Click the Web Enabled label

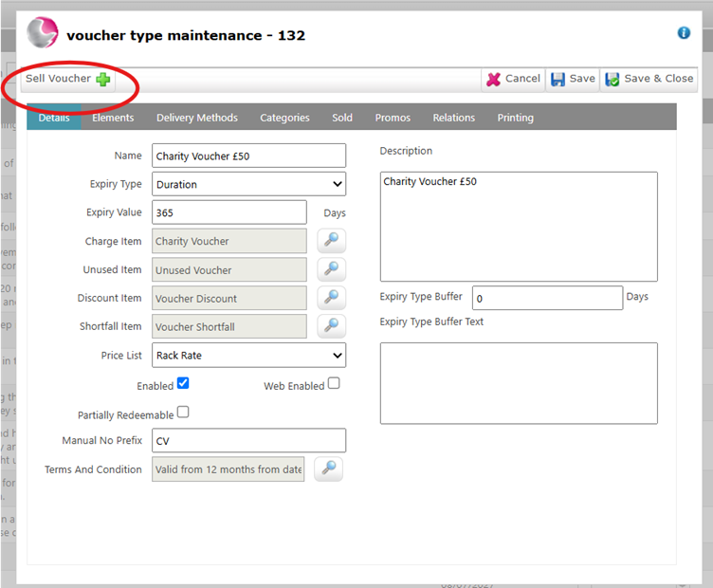coord(294,386)
